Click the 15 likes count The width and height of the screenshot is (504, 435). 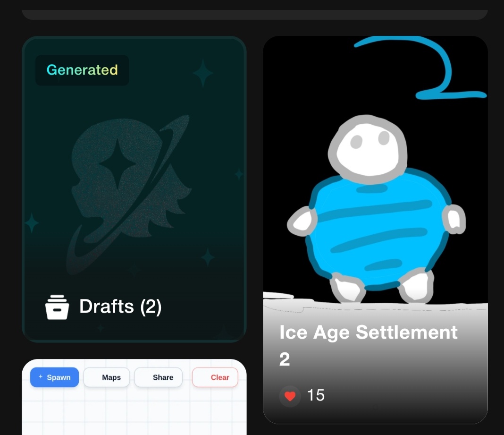tap(316, 395)
